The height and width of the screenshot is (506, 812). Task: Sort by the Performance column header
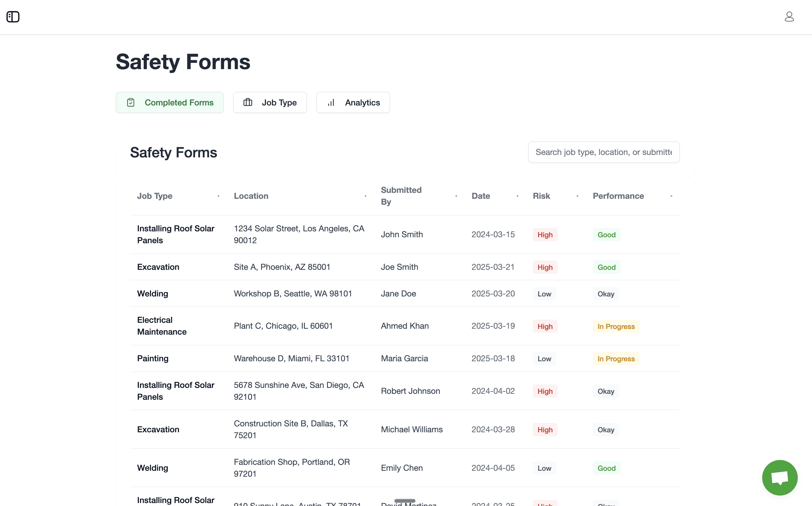point(618,196)
